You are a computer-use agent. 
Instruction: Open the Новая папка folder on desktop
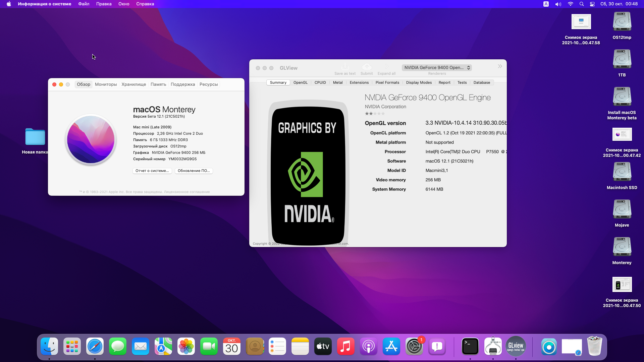pyautogui.click(x=35, y=137)
